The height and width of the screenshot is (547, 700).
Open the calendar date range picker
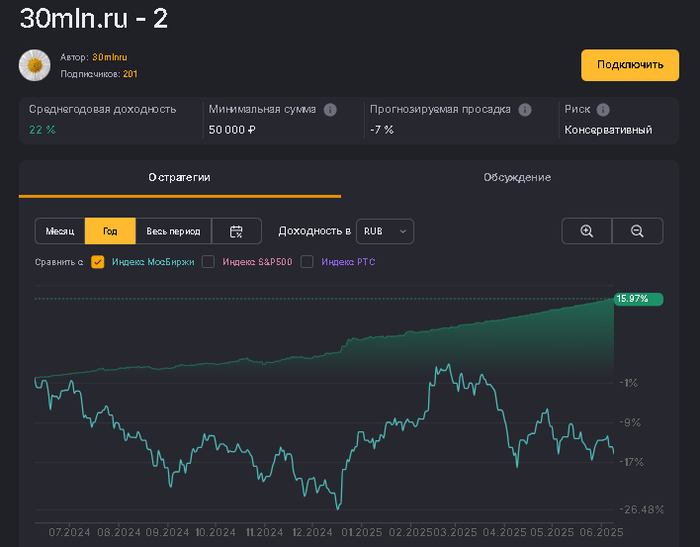click(237, 231)
